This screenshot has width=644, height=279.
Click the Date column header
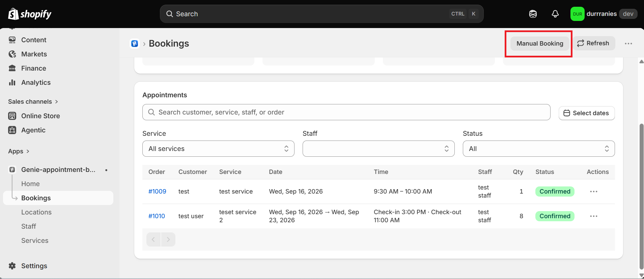pos(276,172)
